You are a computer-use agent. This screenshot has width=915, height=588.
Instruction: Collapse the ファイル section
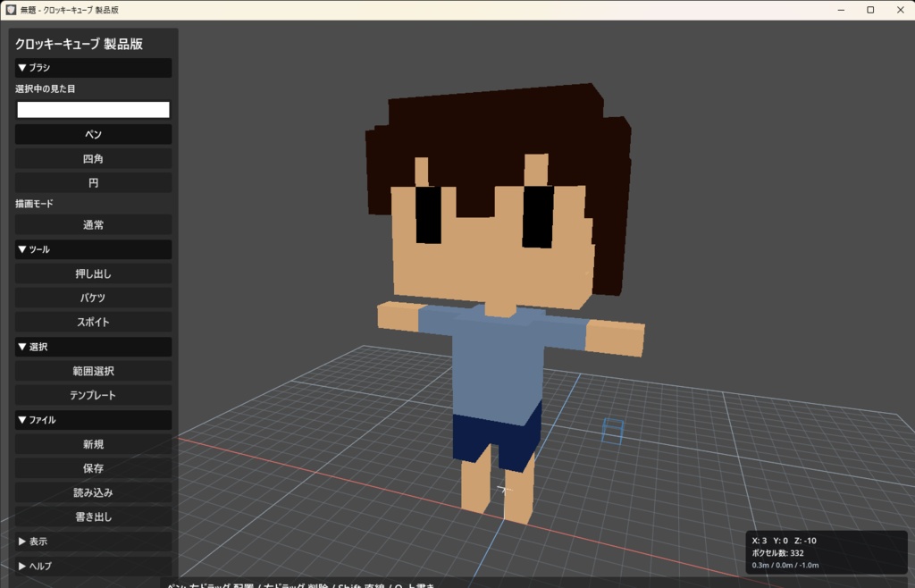point(93,420)
